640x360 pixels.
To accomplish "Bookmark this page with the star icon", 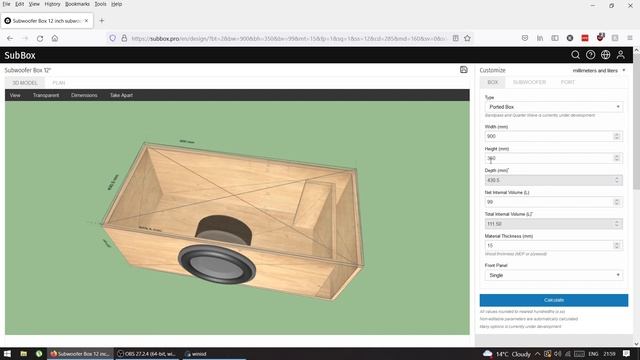I will 467,38.
